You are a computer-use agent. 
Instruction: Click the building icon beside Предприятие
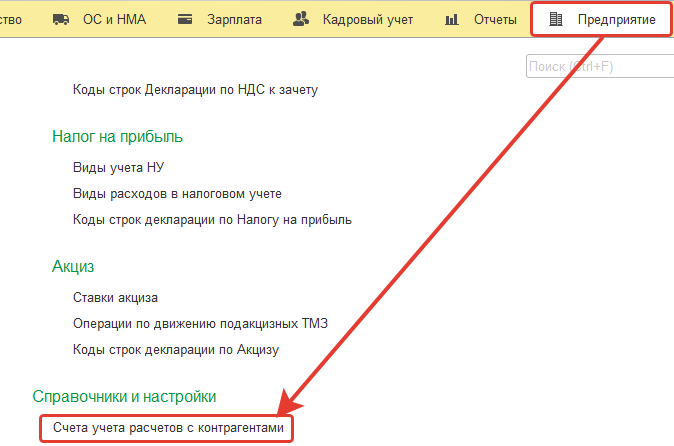tap(556, 19)
